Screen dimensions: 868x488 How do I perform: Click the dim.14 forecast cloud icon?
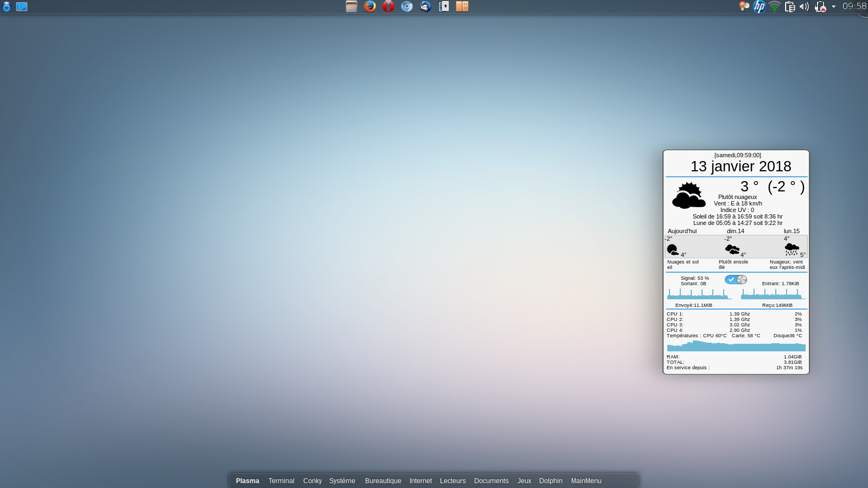pos(732,249)
